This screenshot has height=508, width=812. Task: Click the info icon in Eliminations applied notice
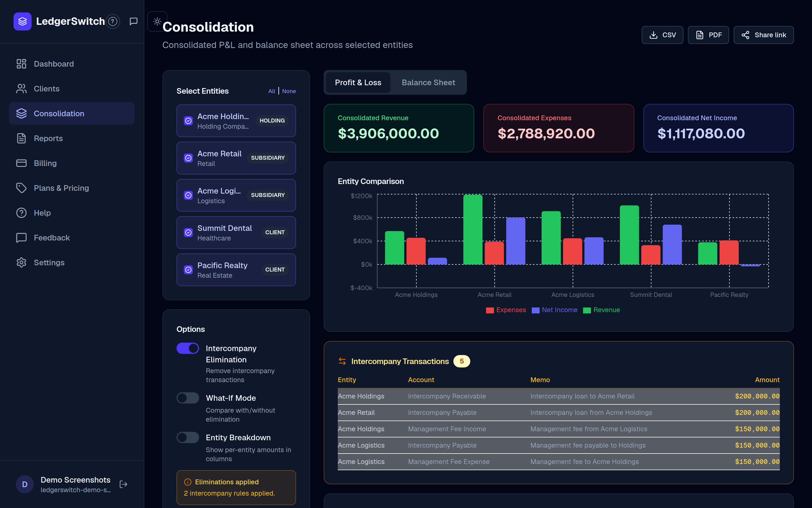point(188,482)
